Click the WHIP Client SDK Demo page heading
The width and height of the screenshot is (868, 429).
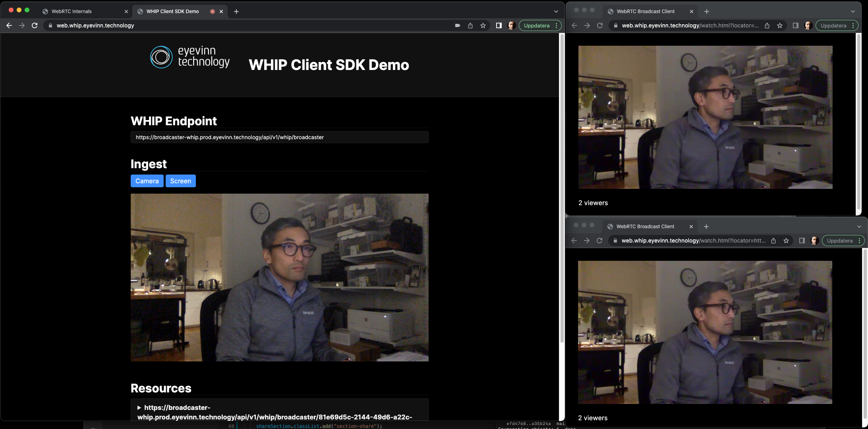click(x=329, y=65)
